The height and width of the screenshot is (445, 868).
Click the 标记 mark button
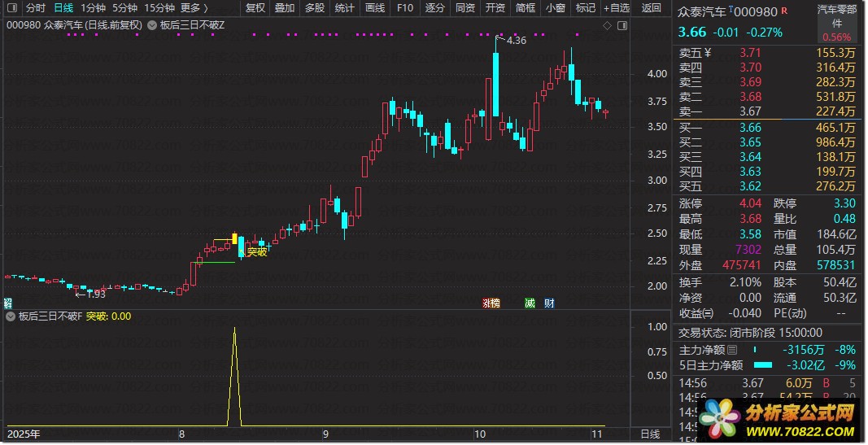[x=585, y=8]
